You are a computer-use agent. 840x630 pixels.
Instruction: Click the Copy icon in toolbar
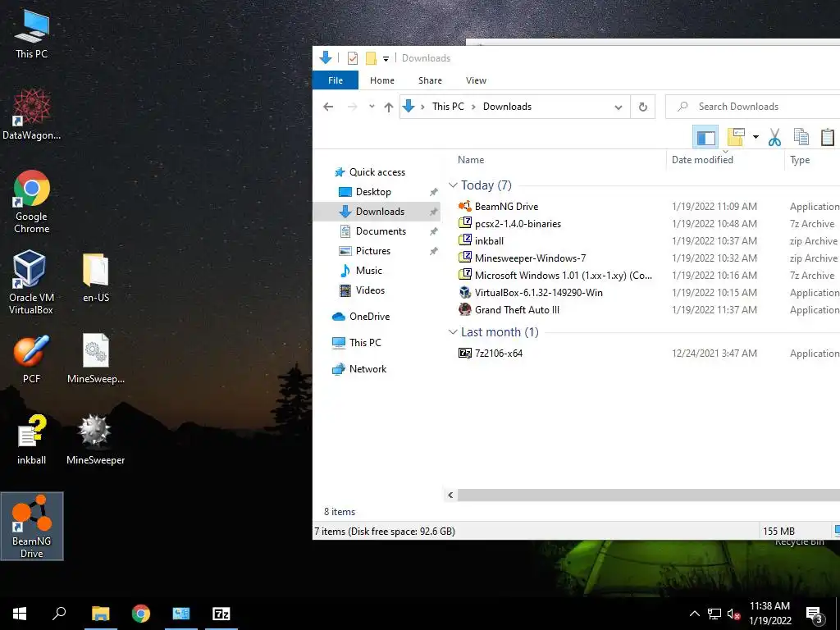[x=801, y=137]
